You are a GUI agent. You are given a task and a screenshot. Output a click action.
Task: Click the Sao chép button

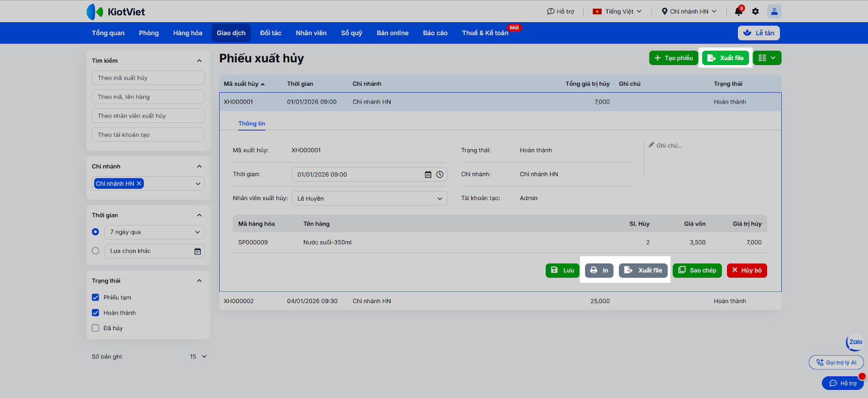tap(697, 270)
